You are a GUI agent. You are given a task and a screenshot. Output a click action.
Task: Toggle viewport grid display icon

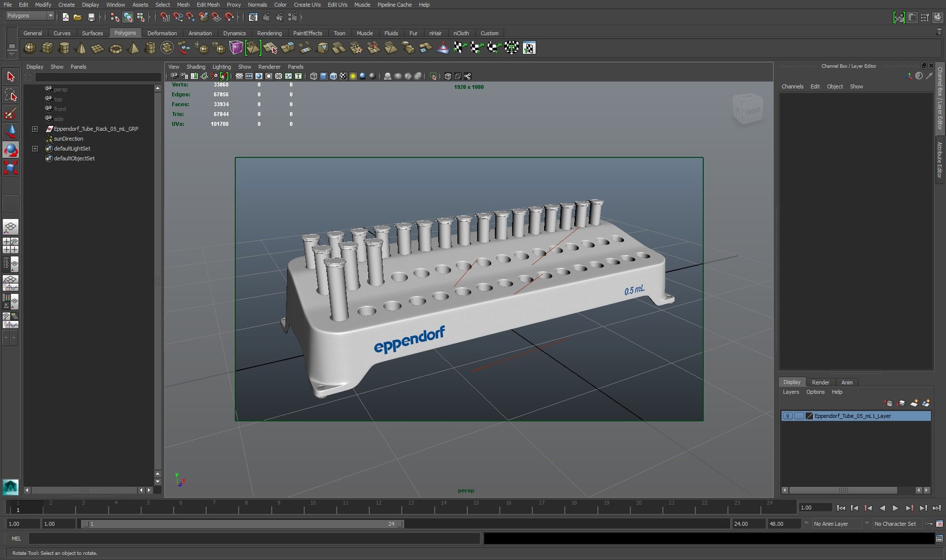(239, 76)
